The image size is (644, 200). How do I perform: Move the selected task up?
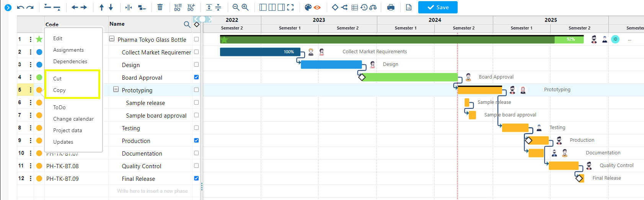coord(101,7)
